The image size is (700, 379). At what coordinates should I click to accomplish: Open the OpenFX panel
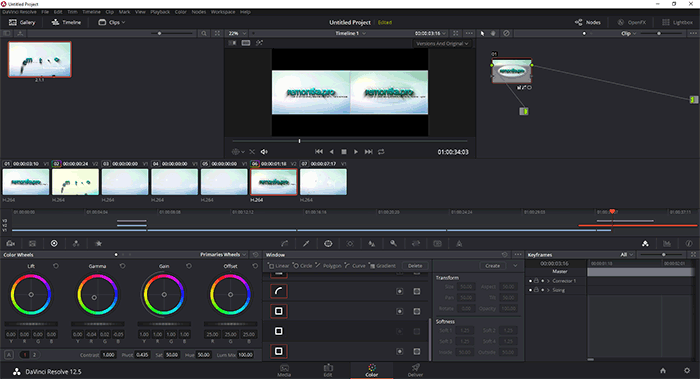pos(631,22)
